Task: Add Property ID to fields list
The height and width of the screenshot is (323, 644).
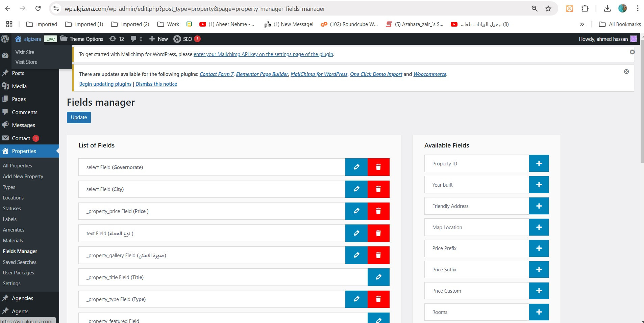Action: (x=539, y=163)
